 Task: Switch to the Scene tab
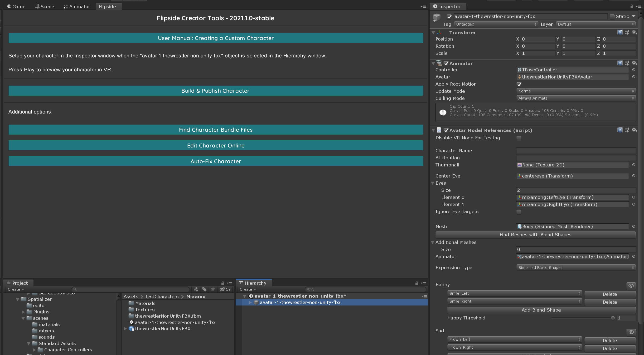44,6
